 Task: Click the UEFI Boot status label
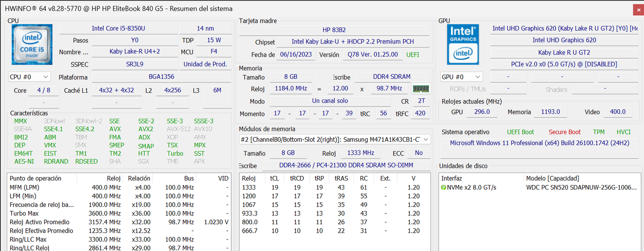pos(520,132)
